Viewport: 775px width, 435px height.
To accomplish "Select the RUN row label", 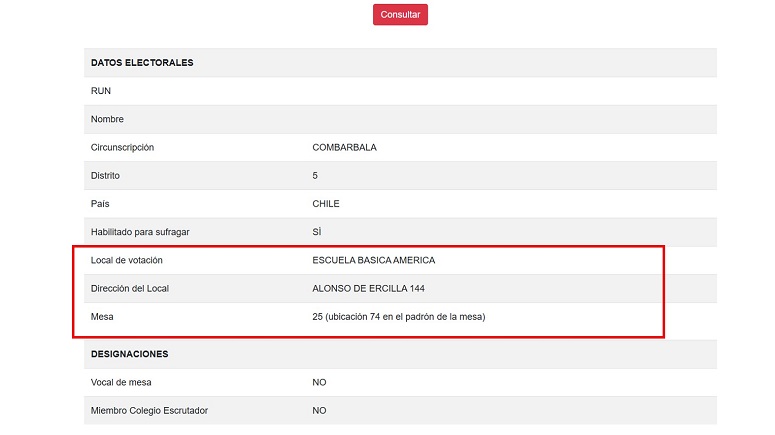I will coord(101,91).
